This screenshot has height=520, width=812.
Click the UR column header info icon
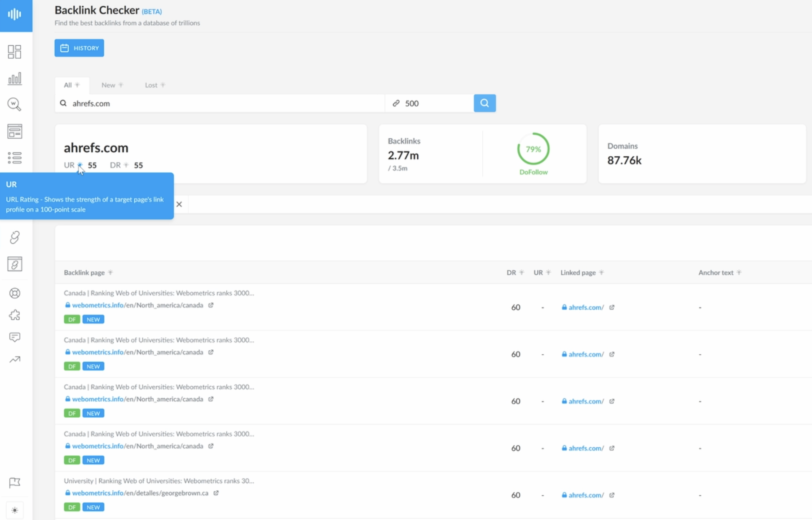tap(548, 272)
